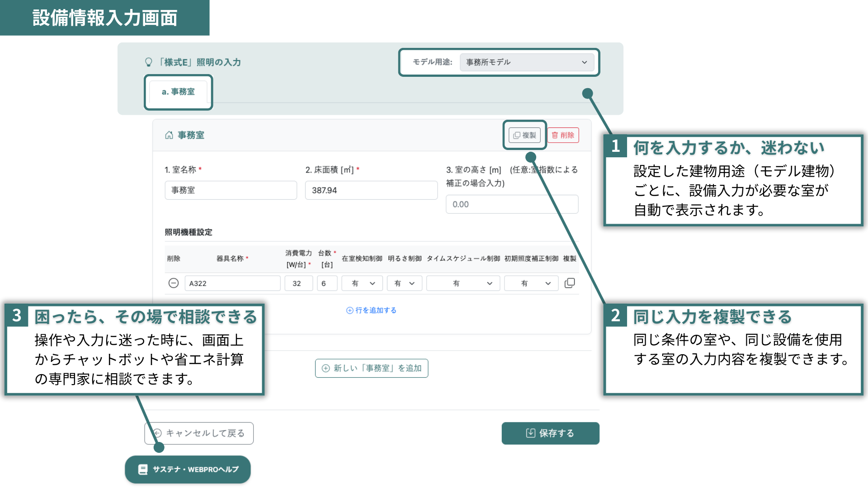Expand the 初期照度補正制御 dropdown
Viewport: 868px width, 488px height.
(531, 283)
